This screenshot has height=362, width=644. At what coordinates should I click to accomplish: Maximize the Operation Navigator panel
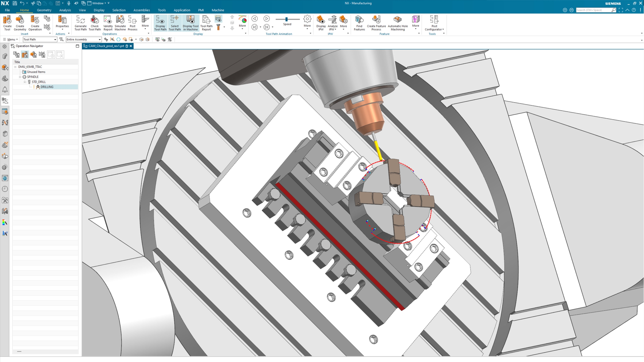tap(77, 46)
